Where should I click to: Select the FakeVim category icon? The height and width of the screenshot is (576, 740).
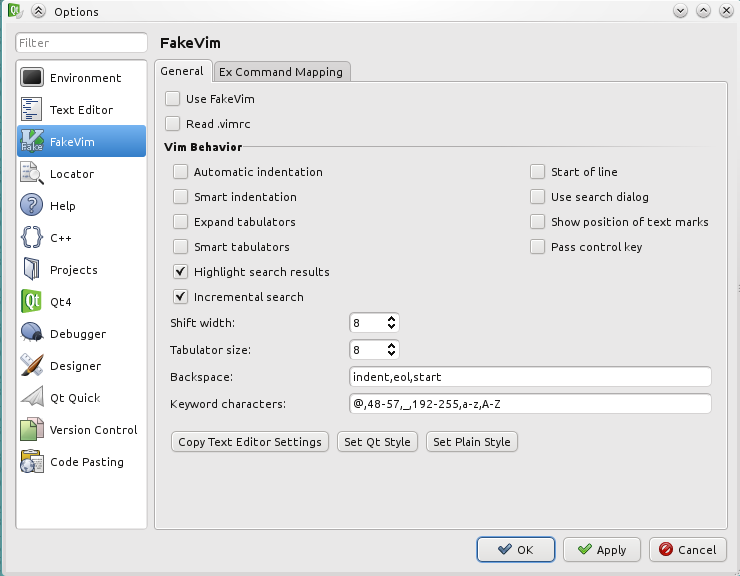pyautogui.click(x=32, y=141)
